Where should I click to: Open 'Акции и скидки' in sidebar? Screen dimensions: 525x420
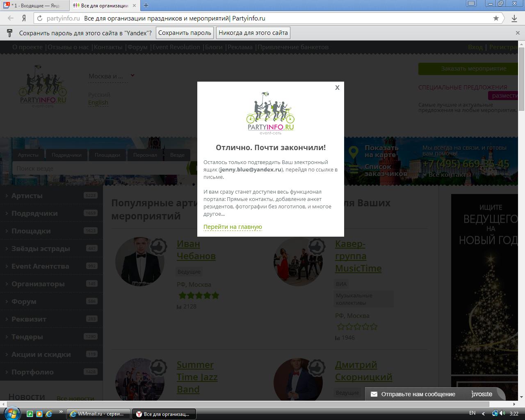pos(51,354)
